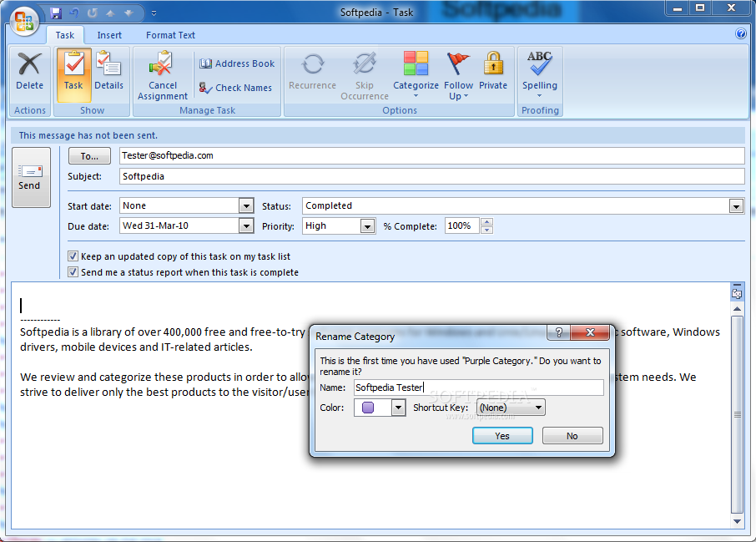Click Cancel Assignment in Manage Task
756x542 pixels.
coord(163,76)
